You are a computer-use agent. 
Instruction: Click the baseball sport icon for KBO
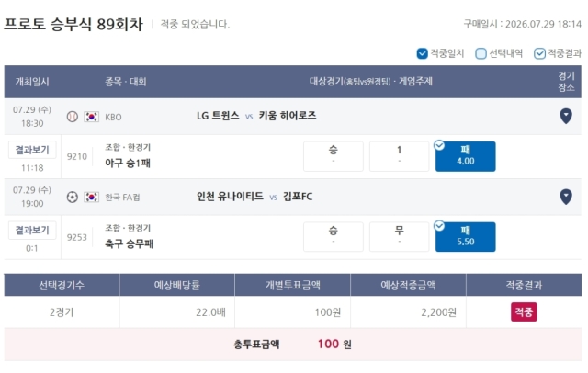pyautogui.click(x=73, y=117)
